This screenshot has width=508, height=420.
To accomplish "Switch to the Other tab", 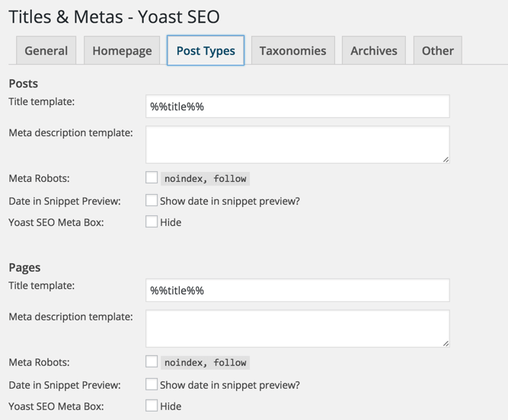I will [437, 51].
